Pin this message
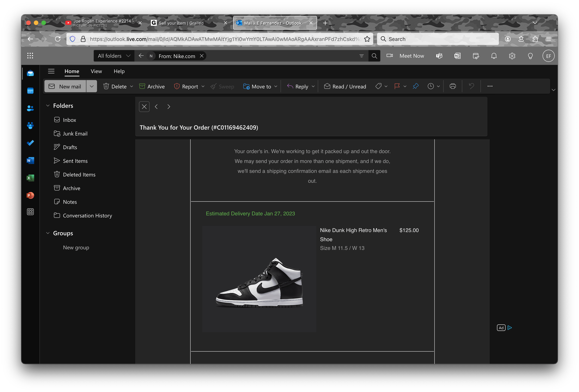The height and width of the screenshot is (392, 579). [416, 86]
